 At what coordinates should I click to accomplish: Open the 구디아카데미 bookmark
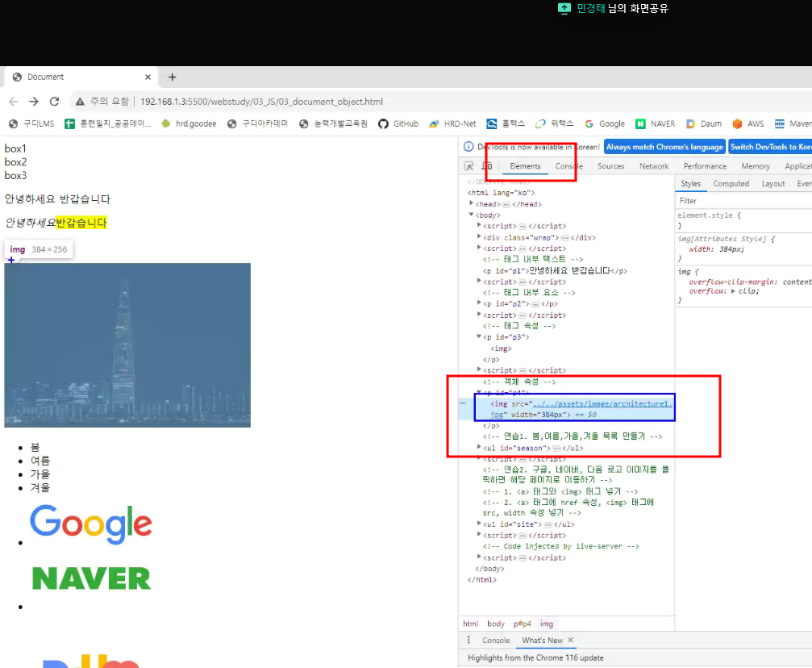257,124
